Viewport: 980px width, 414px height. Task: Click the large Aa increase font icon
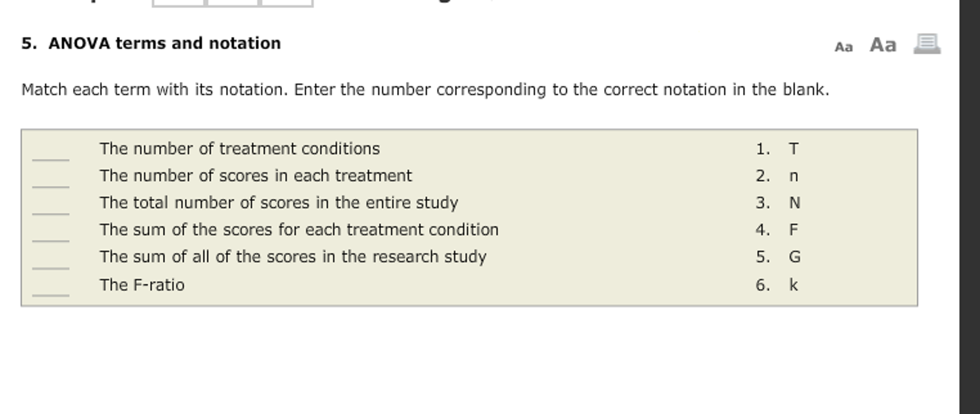(884, 45)
